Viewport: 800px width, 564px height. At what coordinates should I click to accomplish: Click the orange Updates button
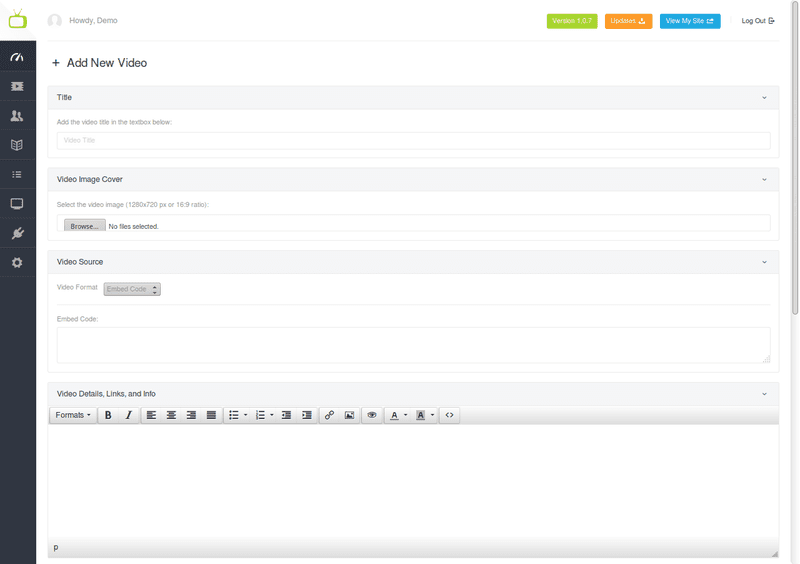tap(629, 21)
